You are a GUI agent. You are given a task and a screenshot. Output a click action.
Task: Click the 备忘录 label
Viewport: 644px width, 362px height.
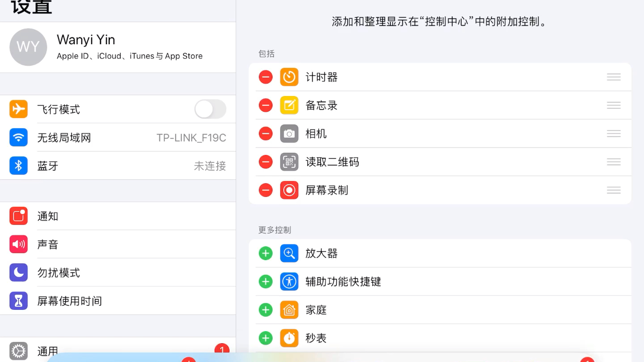[322, 105]
